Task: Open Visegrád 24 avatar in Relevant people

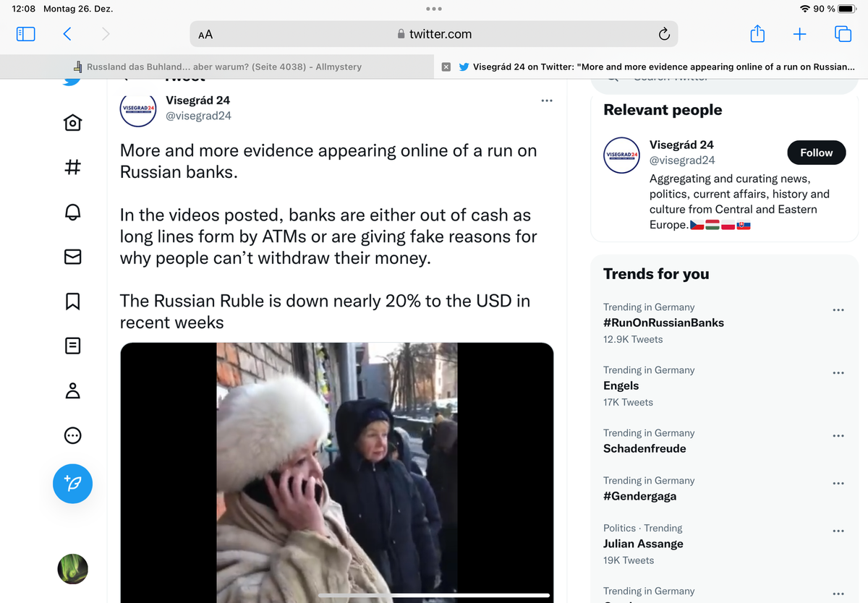Action: pyautogui.click(x=621, y=155)
